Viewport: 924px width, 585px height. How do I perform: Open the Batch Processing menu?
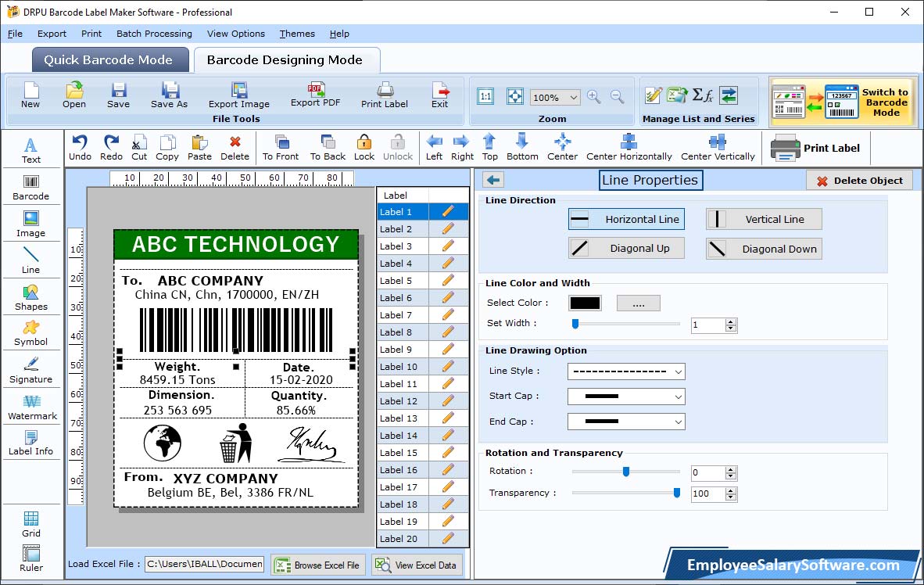point(155,34)
